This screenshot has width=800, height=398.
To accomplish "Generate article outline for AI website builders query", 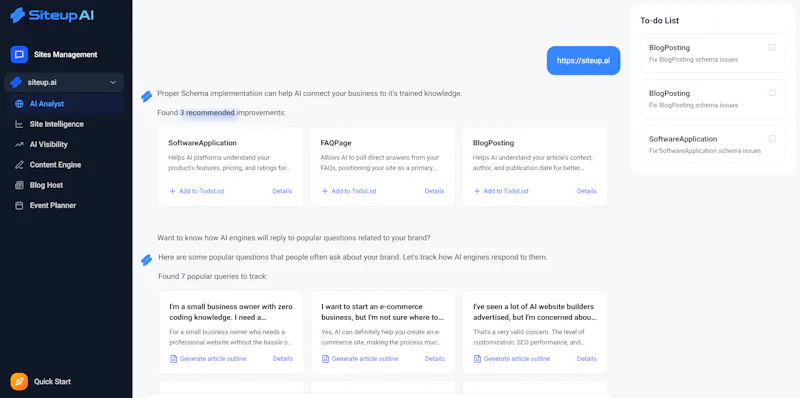I will (512, 359).
